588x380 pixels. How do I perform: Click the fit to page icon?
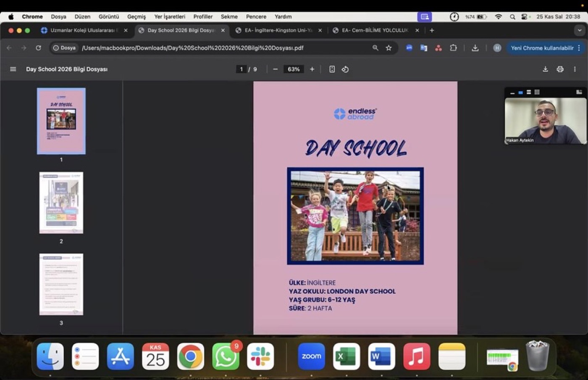pyautogui.click(x=332, y=69)
